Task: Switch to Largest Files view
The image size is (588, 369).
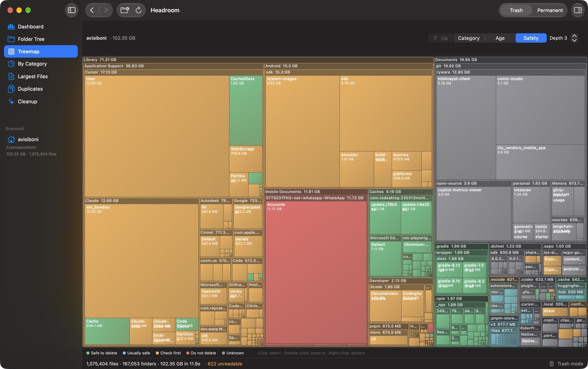Action: [x=41, y=77]
